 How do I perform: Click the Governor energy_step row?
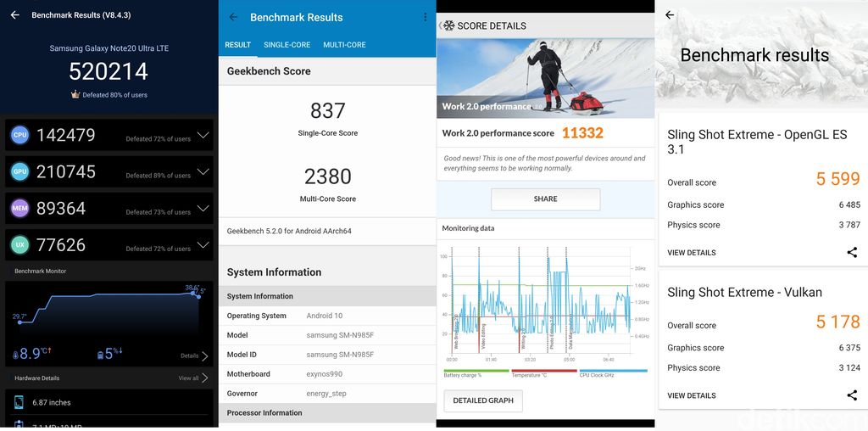point(327,394)
